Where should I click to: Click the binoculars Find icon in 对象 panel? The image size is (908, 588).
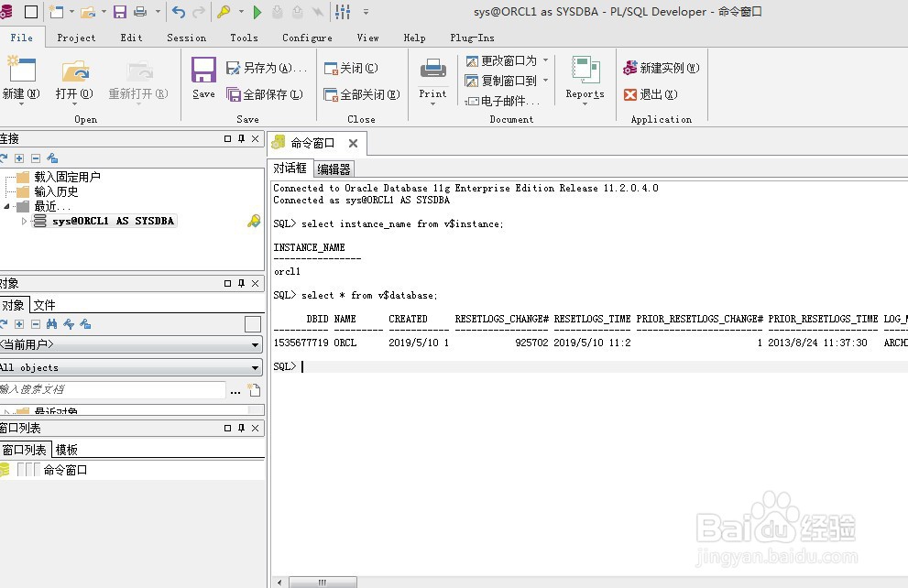tap(52, 324)
